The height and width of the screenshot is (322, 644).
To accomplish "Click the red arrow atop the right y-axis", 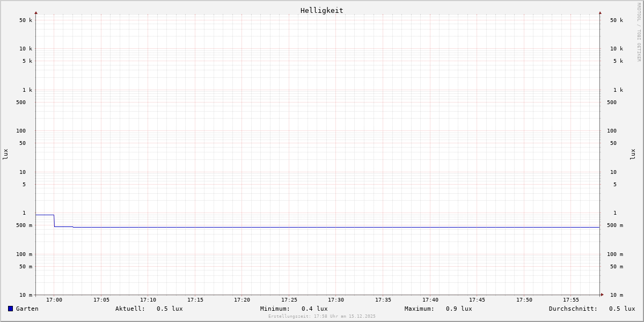I will tap(600, 12).
